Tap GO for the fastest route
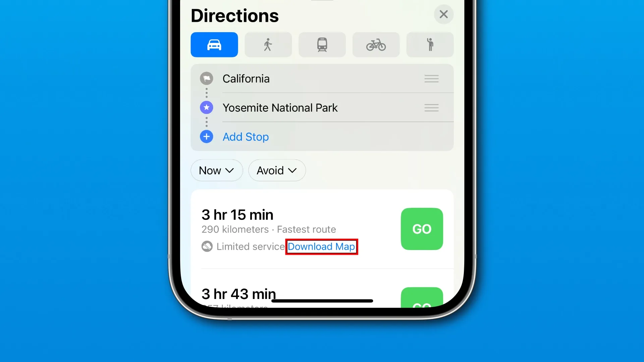Image resolution: width=644 pixels, height=362 pixels. tap(422, 229)
